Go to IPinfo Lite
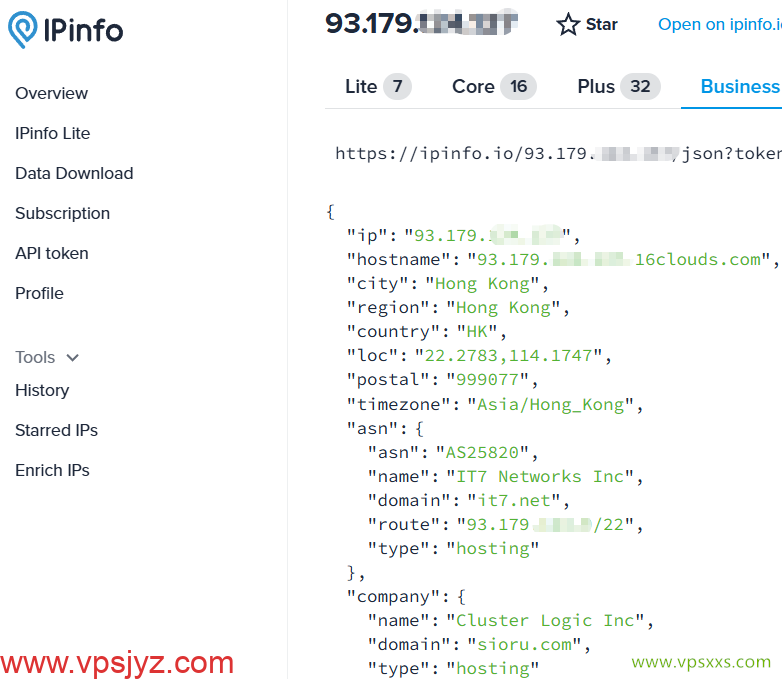The image size is (782, 679). pyautogui.click(x=53, y=134)
